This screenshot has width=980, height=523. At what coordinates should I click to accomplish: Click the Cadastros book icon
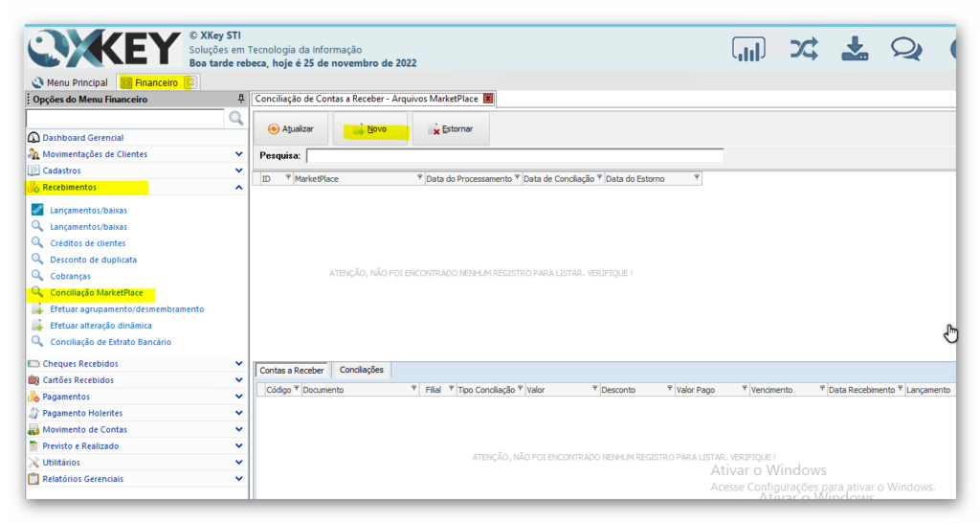pos(33,171)
